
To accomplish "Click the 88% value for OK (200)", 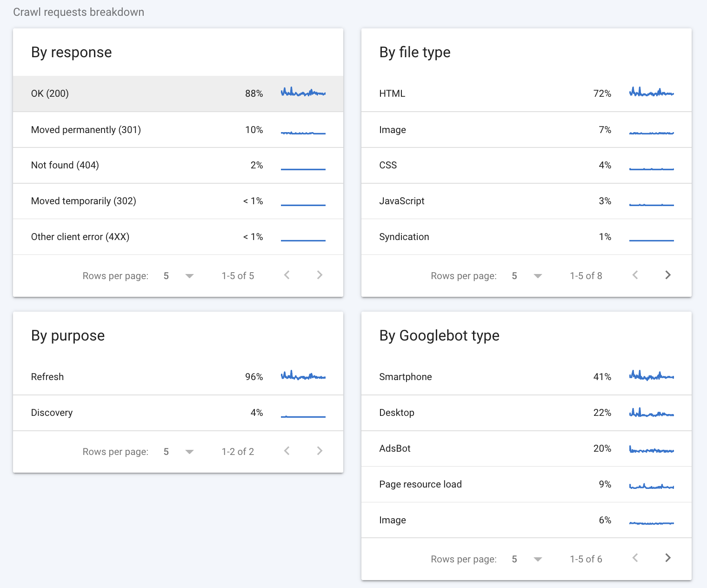I will coord(254,94).
